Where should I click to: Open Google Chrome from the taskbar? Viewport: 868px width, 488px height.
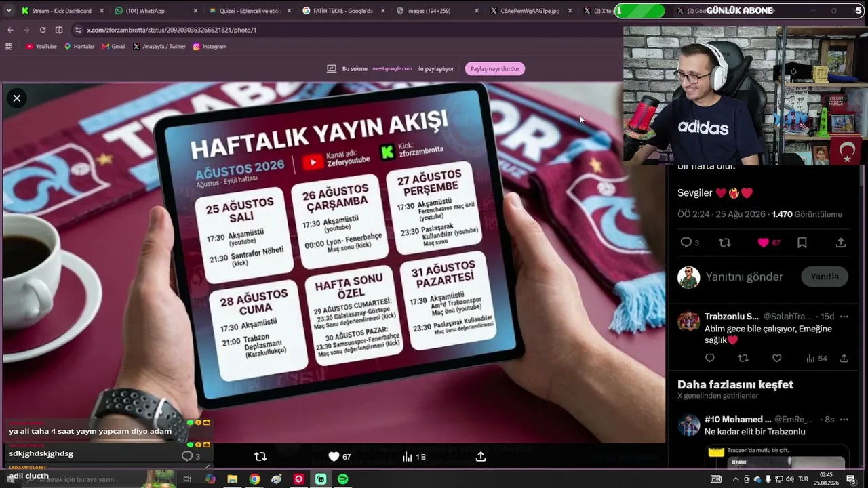coord(254,479)
